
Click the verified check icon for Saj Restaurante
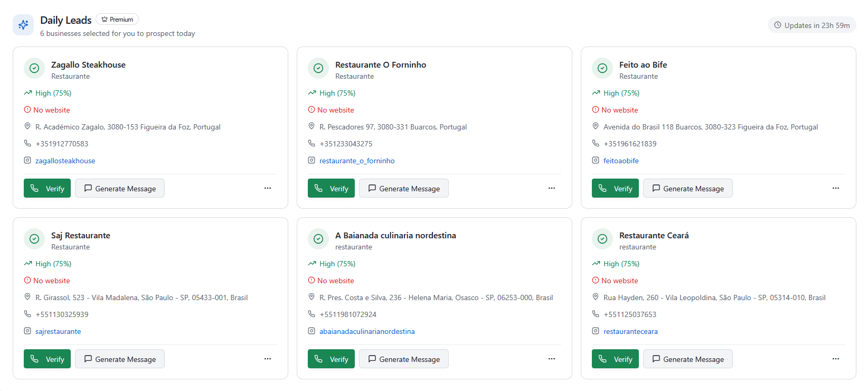[x=34, y=239]
